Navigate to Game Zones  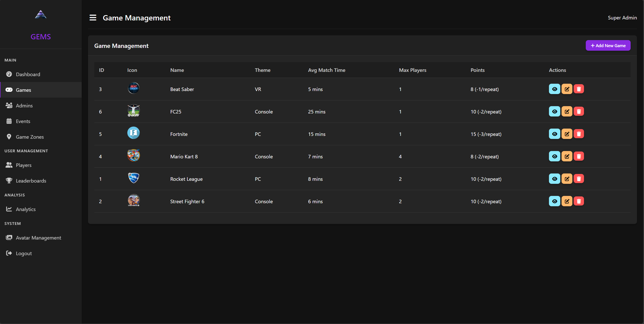pyautogui.click(x=30, y=137)
